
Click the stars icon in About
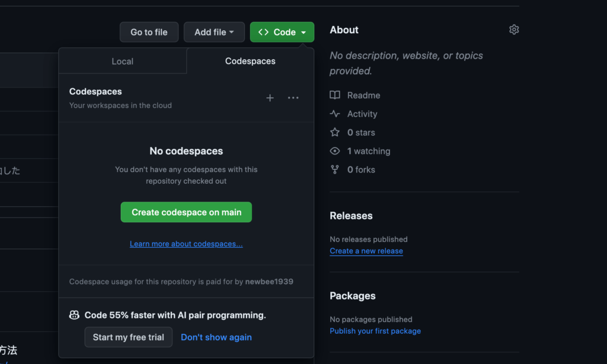[335, 132]
